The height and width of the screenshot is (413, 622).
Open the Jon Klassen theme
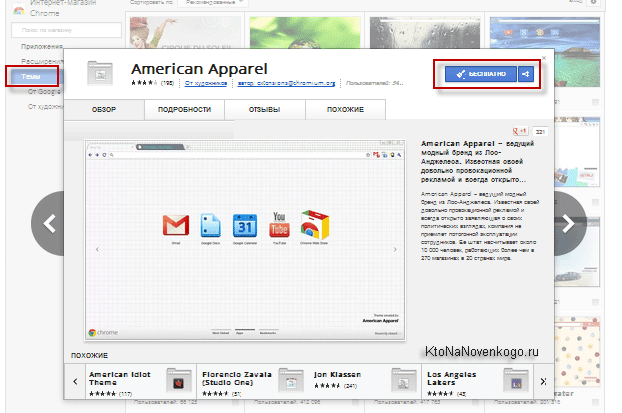click(366, 381)
